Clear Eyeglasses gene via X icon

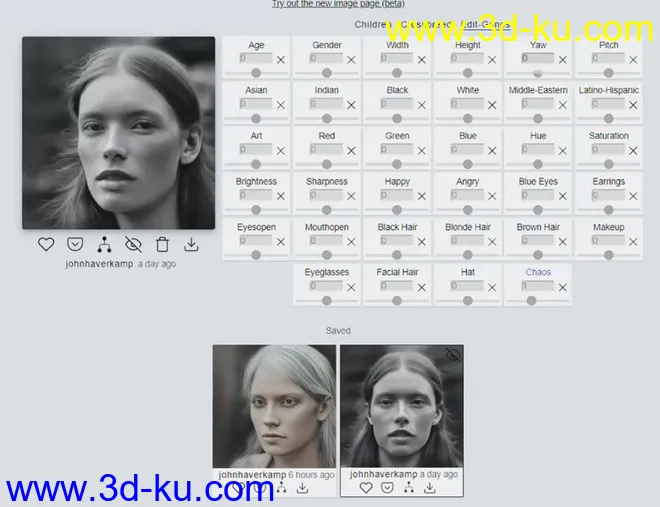[351, 287]
